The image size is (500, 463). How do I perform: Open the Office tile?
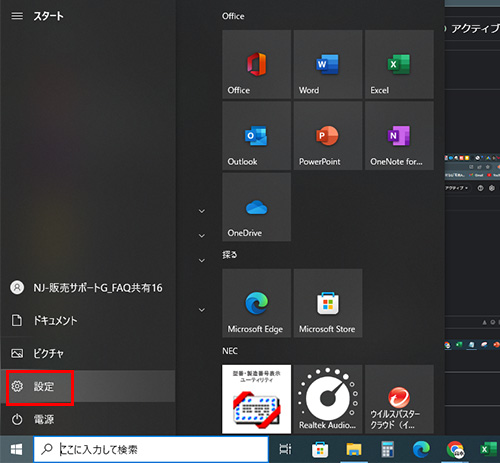click(x=256, y=64)
